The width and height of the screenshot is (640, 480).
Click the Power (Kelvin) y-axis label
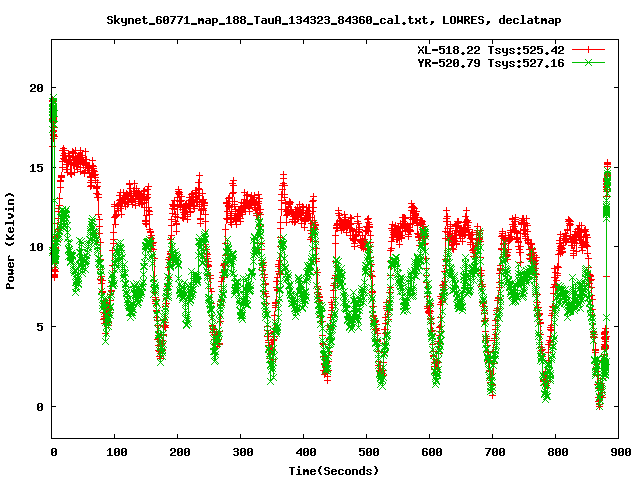[10, 241]
